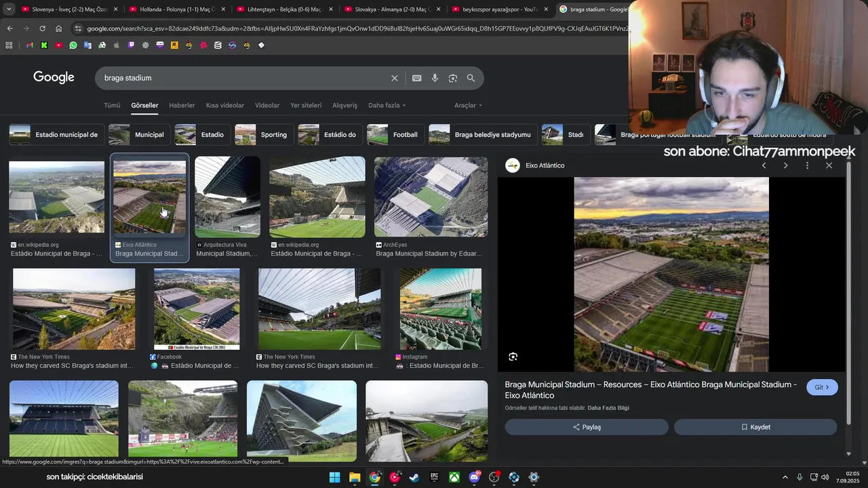The image size is (868, 488).
Task: Click the Gmail bookmark icon
Action: click(30, 45)
